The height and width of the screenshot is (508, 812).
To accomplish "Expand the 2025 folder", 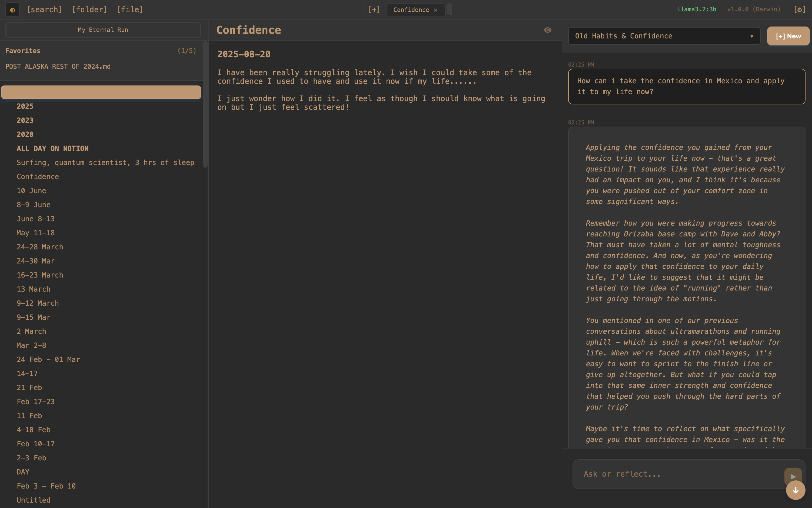I will click(x=25, y=106).
